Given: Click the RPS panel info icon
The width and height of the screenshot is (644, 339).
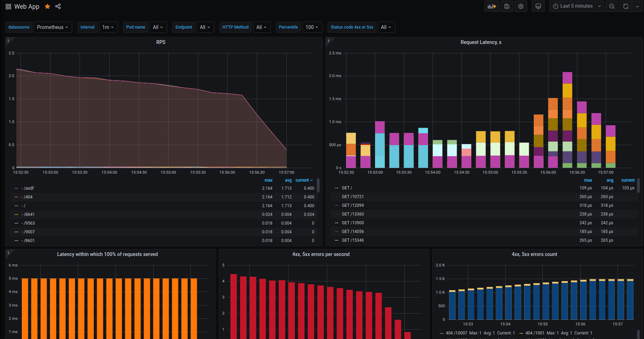Looking at the screenshot, I should (8, 40).
